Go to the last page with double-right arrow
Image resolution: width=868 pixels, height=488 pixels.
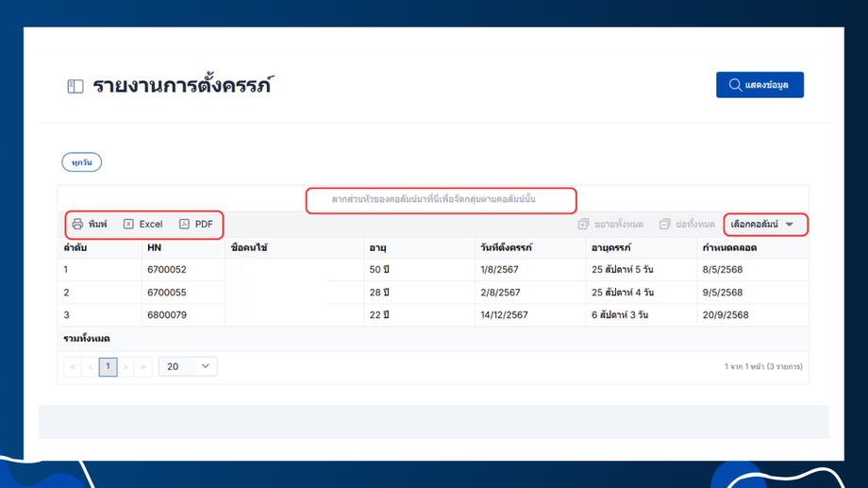143,366
